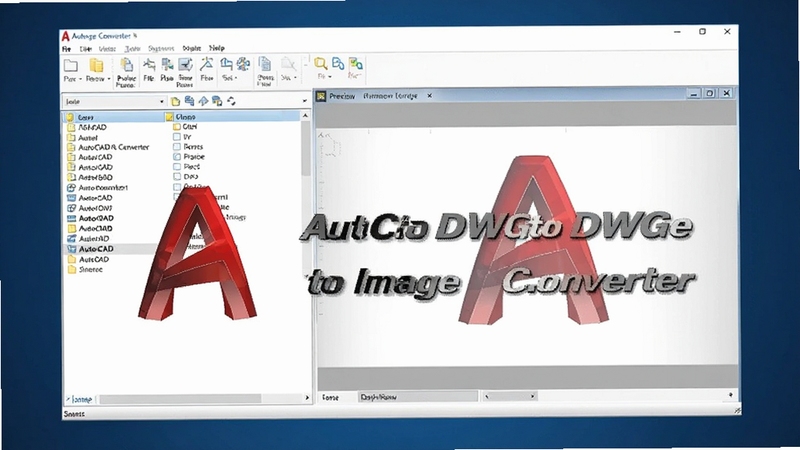The width and height of the screenshot is (800, 450).
Task: Maximize the Preview panel
Action: pyautogui.click(x=710, y=93)
